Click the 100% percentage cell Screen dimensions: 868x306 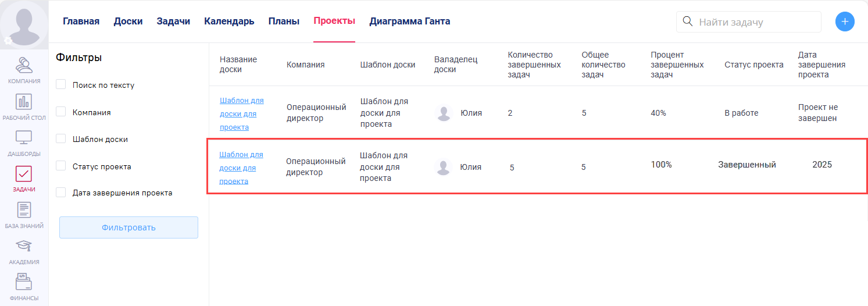click(662, 165)
